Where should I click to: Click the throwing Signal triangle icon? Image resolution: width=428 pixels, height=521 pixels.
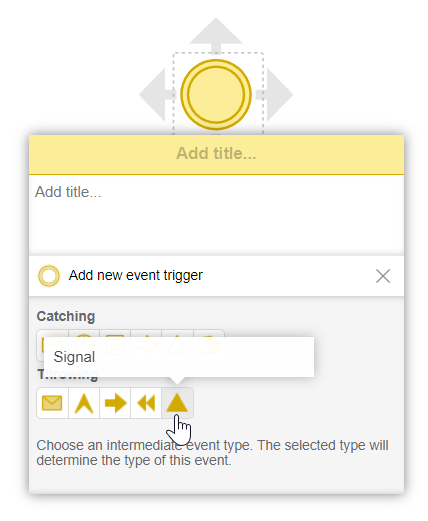tap(177, 403)
